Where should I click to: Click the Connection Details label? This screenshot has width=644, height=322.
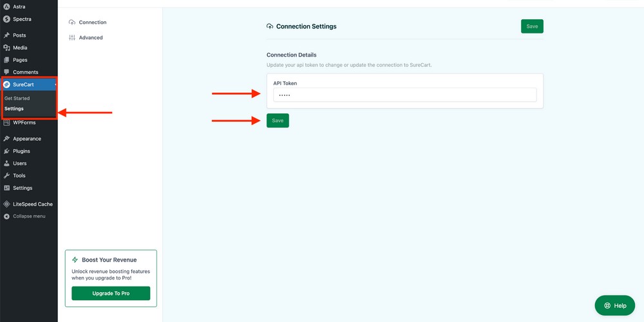tap(292, 55)
